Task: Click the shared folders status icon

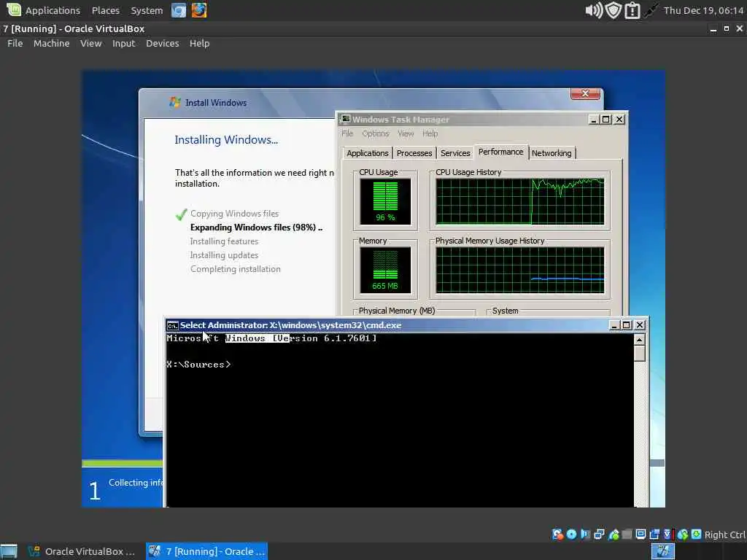Action: coord(627,534)
